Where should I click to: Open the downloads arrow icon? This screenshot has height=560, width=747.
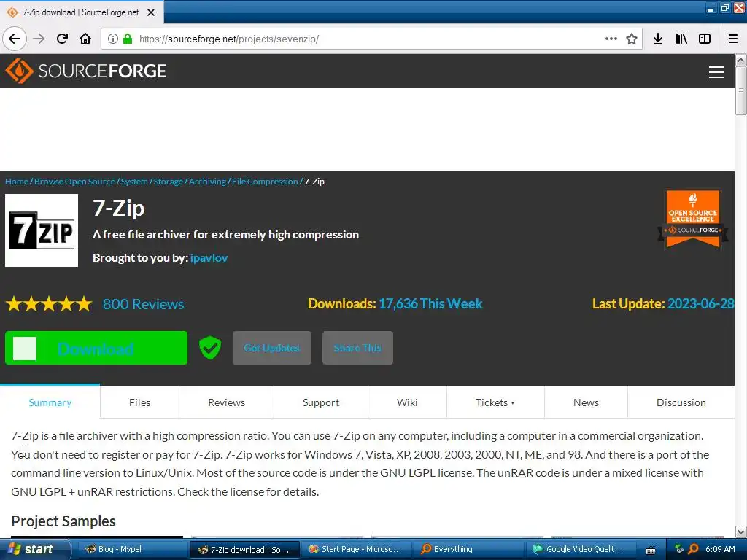pyautogui.click(x=658, y=39)
